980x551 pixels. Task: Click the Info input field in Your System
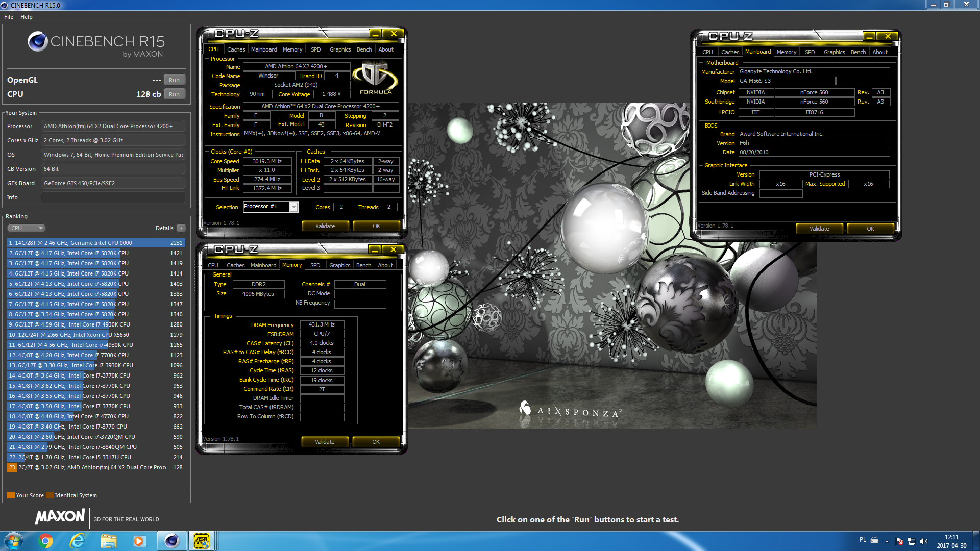[x=113, y=197]
